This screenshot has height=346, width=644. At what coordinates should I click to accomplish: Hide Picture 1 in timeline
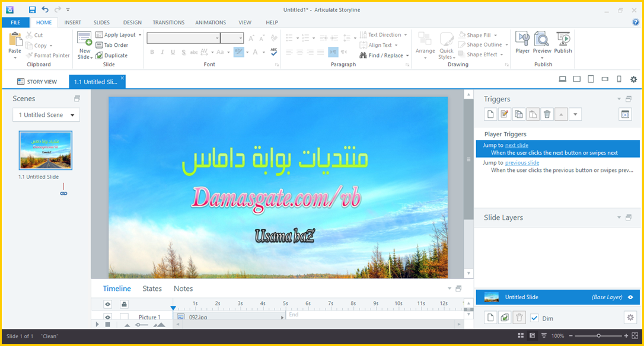click(107, 317)
